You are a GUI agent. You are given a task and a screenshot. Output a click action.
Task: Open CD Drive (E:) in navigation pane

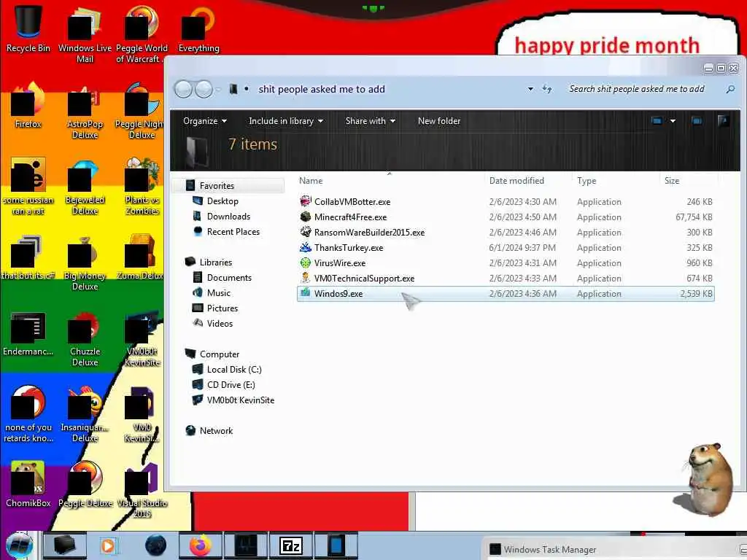point(231,384)
